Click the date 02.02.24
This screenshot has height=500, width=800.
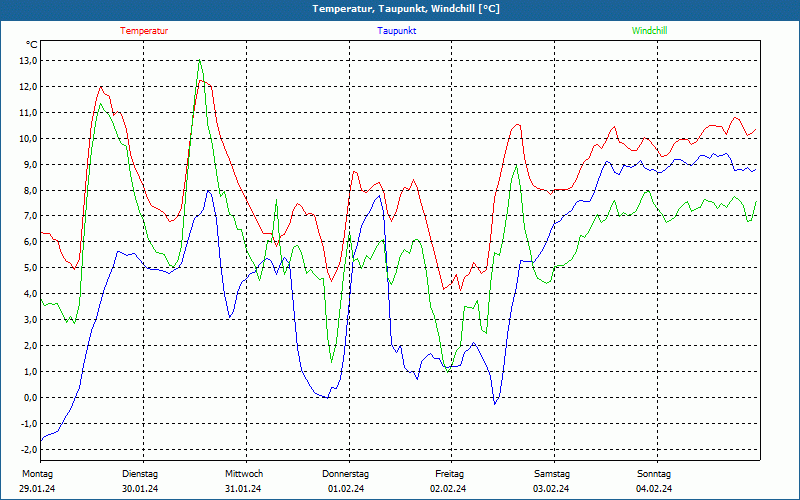pyautogui.click(x=448, y=489)
